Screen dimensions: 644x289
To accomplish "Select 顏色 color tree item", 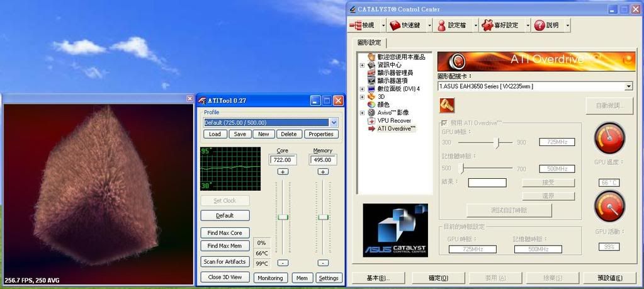I will click(383, 105).
